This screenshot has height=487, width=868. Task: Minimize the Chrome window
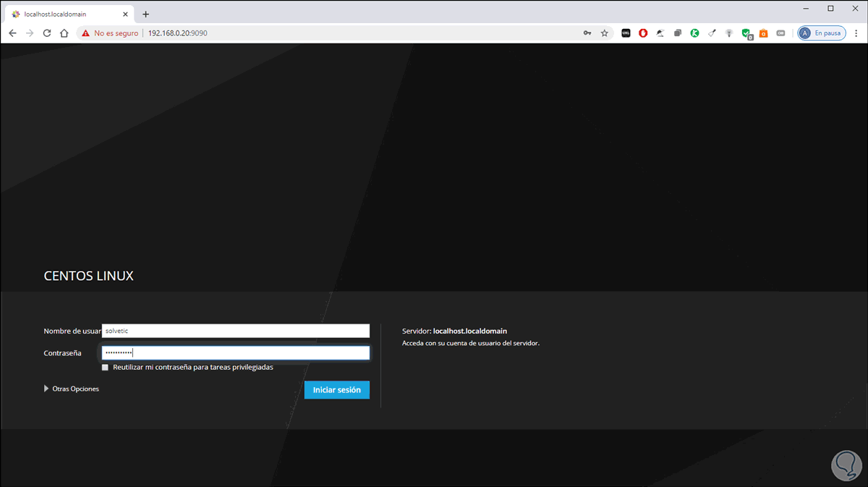[806, 8]
